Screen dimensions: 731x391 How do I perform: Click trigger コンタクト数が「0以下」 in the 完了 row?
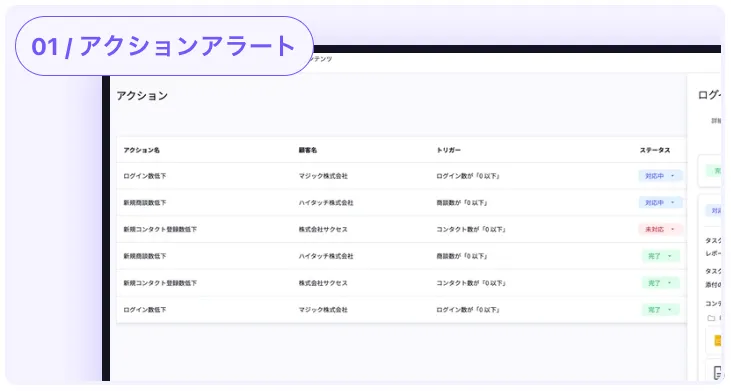point(471,283)
